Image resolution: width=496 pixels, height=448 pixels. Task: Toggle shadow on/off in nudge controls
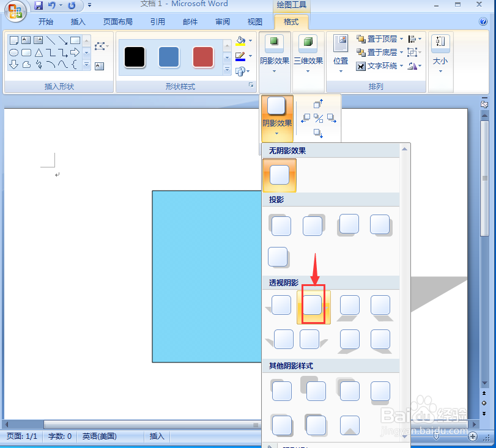[318, 118]
